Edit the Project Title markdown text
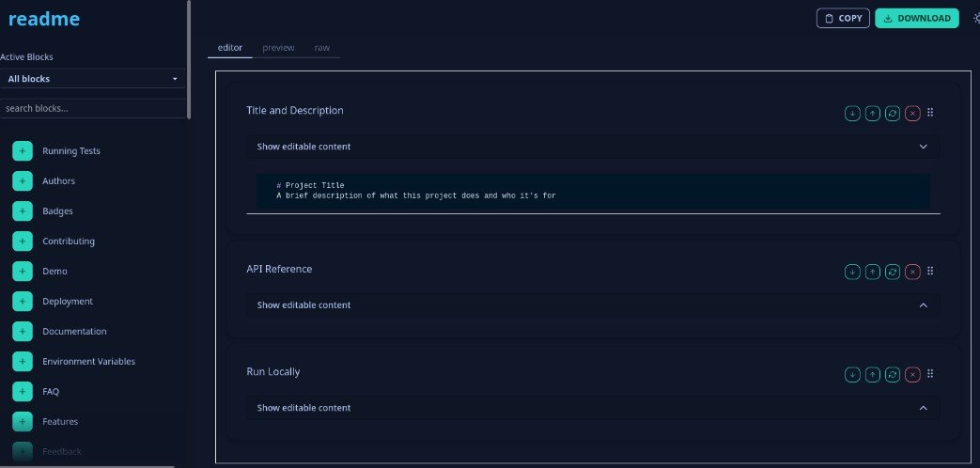The image size is (980, 468). (x=593, y=191)
